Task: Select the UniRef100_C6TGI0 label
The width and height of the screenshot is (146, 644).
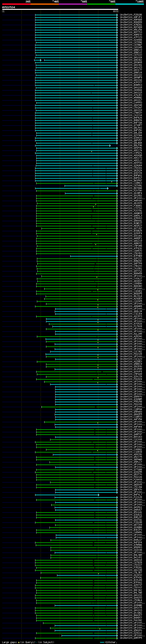Action: pos(131,55)
